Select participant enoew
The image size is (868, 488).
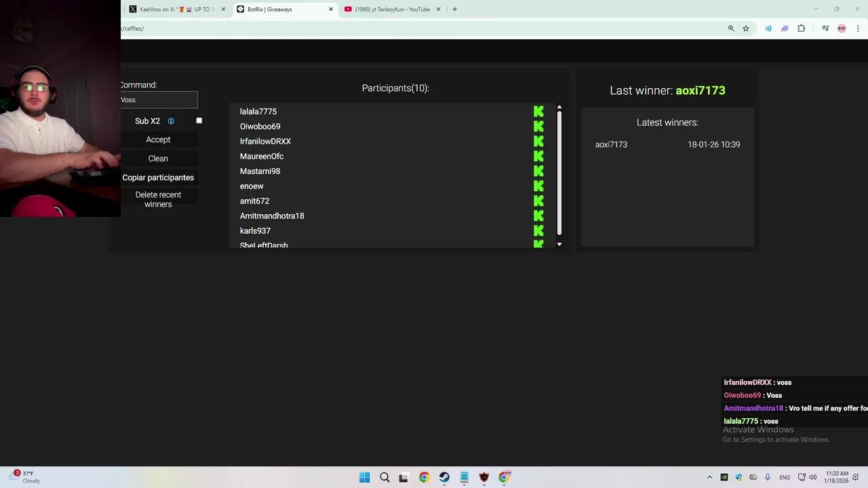point(252,186)
